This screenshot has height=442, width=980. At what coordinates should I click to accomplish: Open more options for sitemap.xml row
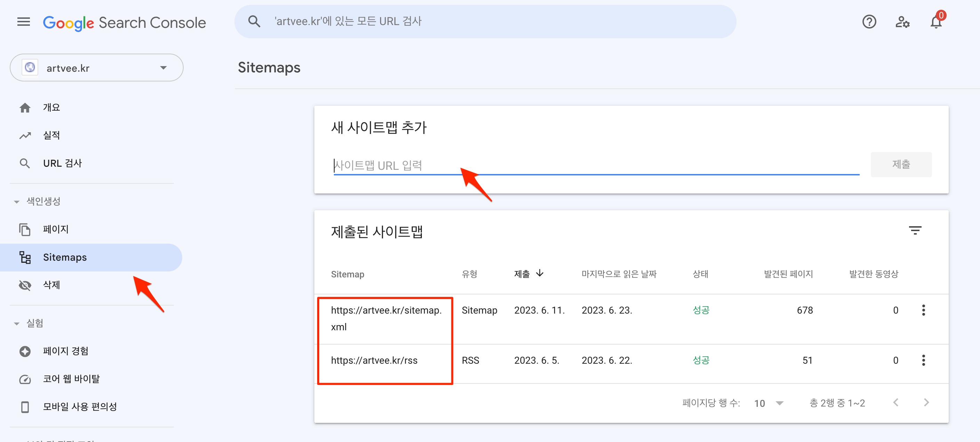pyautogui.click(x=923, y=310)
